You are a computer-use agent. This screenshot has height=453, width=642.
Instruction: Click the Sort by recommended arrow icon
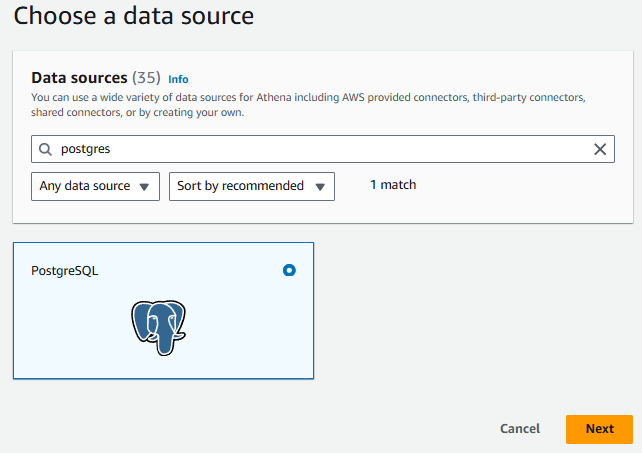(x=320, y=187)
